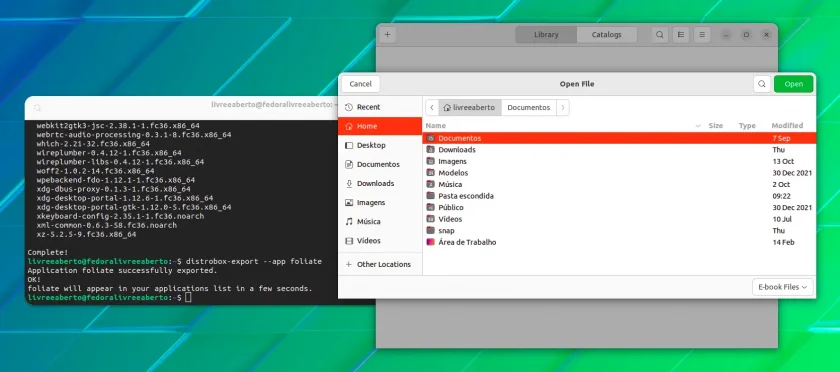Open Música in the places sidebar
The height and width of the screenshot is (372, 840).
(380, 221)
